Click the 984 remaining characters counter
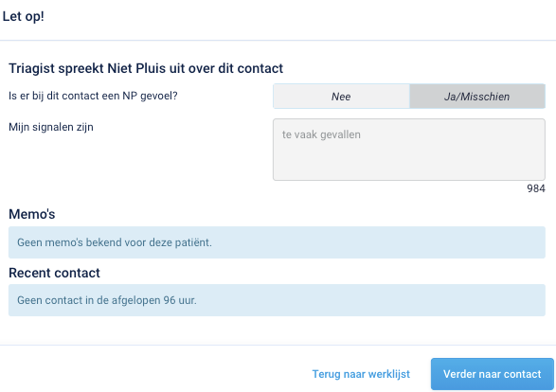Screen dimensions: 556x392 [x=536, y=188]
